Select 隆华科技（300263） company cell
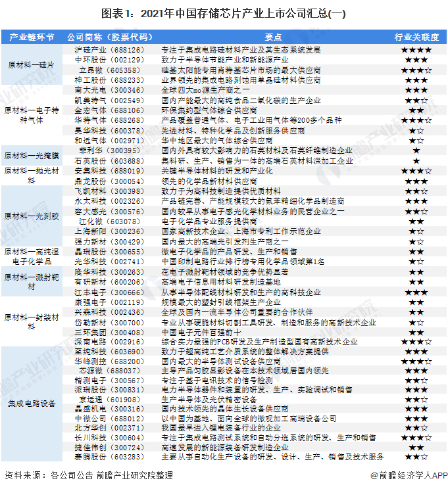 coord(110,272)
